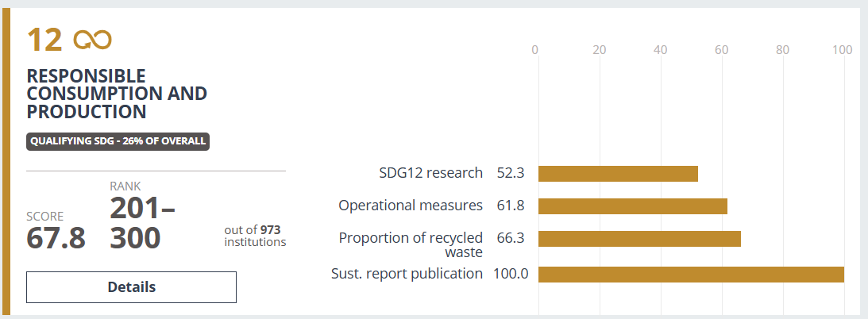Click the Responsible Consumption and Production heading
The height and width of the screenshot is (319, 868).
(117, 94)
